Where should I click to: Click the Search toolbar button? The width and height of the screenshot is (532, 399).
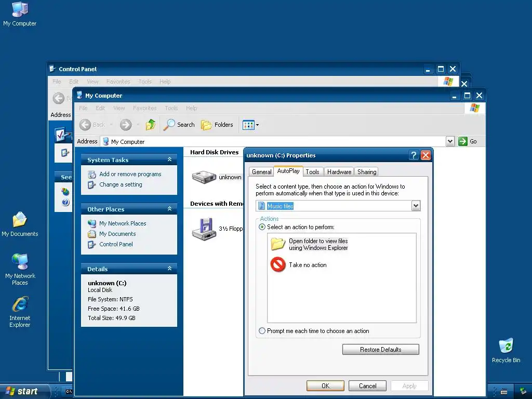179,125
